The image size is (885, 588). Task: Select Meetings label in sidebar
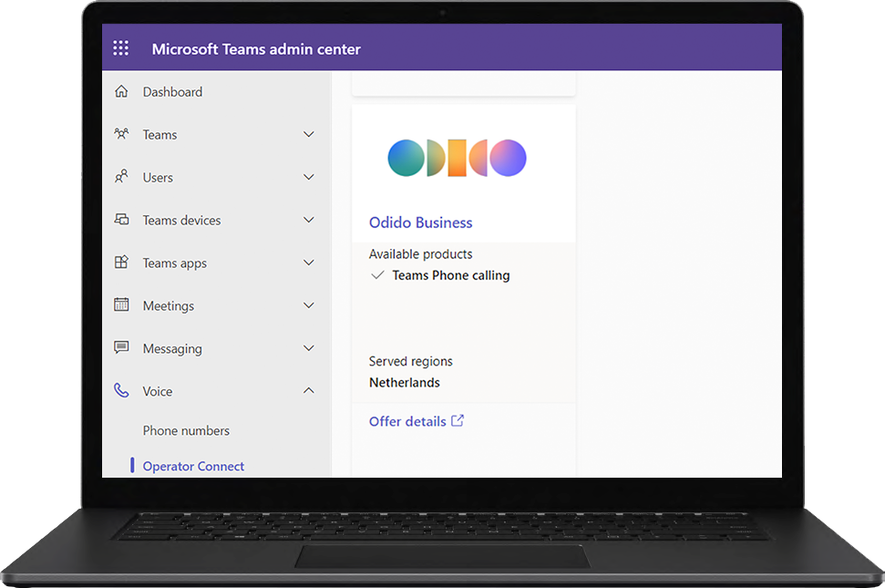(169, 305)
